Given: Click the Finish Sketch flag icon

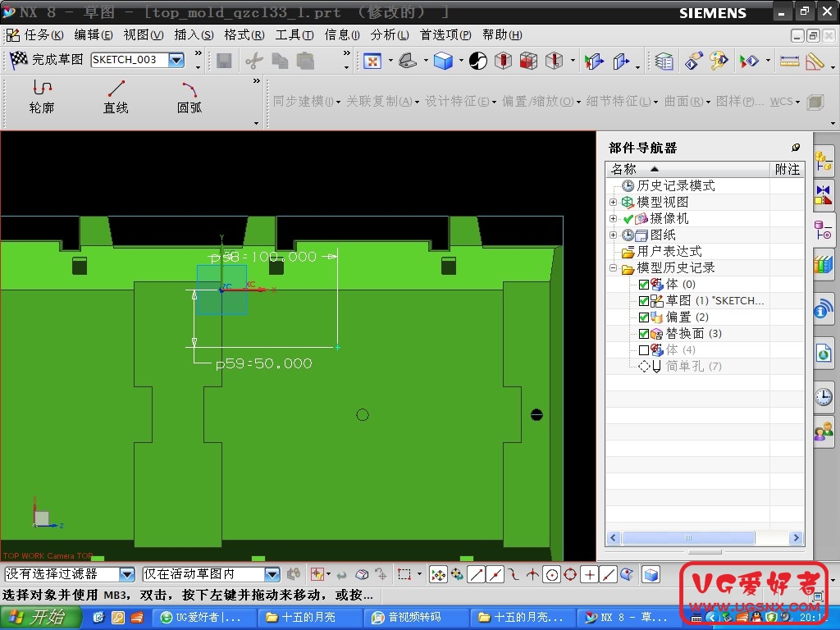Looking at the screenshot, I should click(x=19, y=59).
